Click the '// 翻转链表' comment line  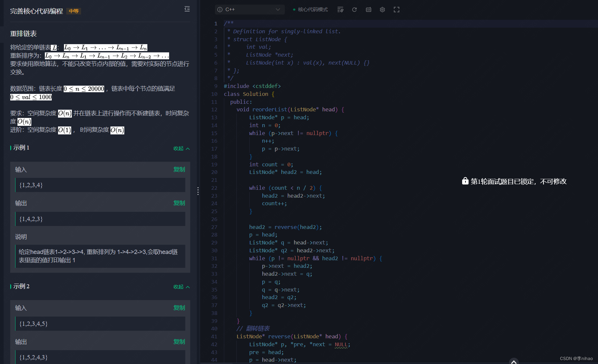(x=253, y=328)
